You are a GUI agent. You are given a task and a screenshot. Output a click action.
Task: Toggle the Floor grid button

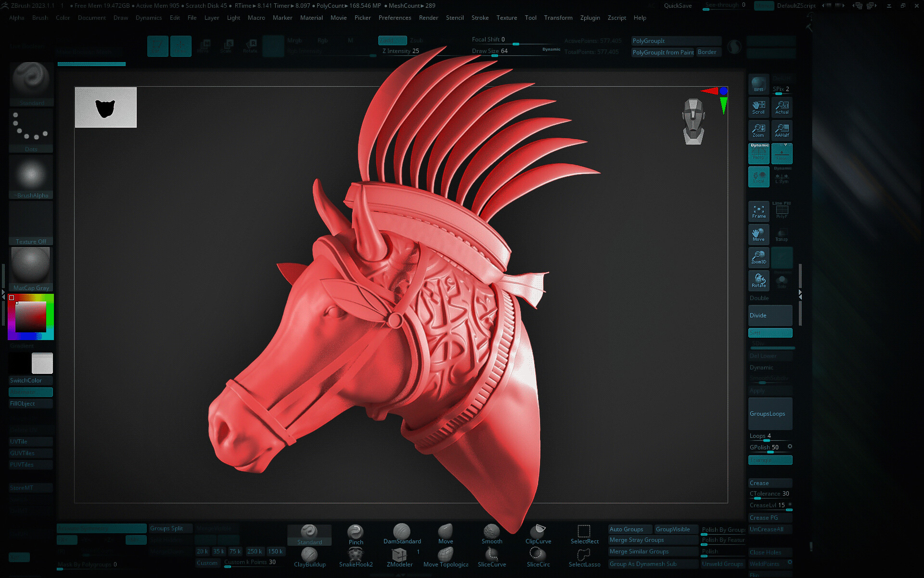point(782,153)
